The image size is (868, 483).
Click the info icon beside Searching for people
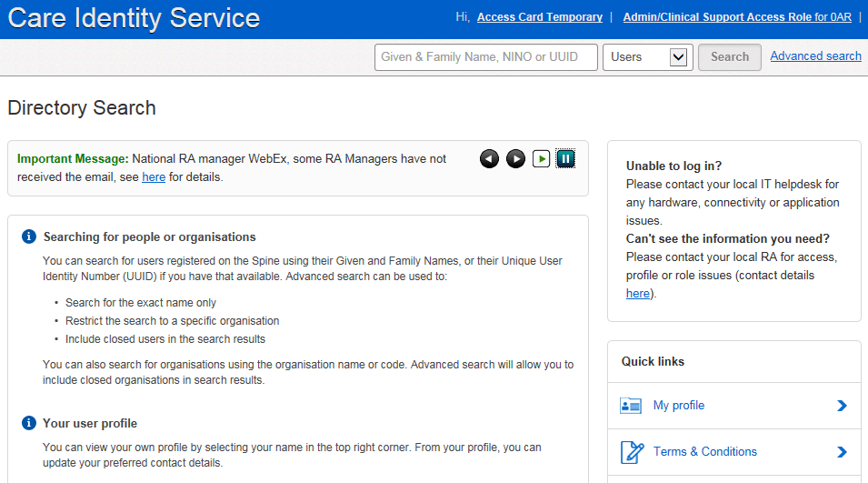pyautogui.click(x=29, y=236)
